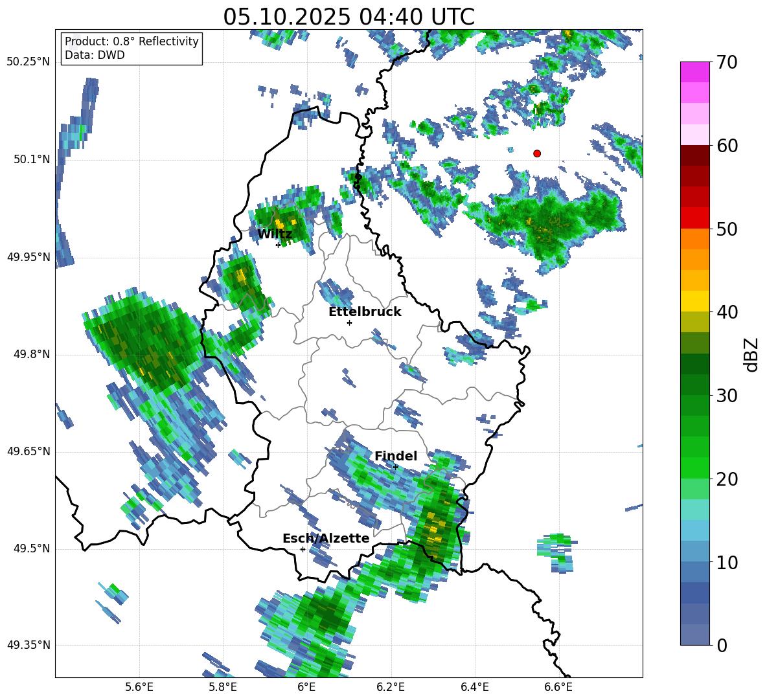The image size is (767, 700).
Task: Click the colorbar value 70
Action: pos(727,62)
